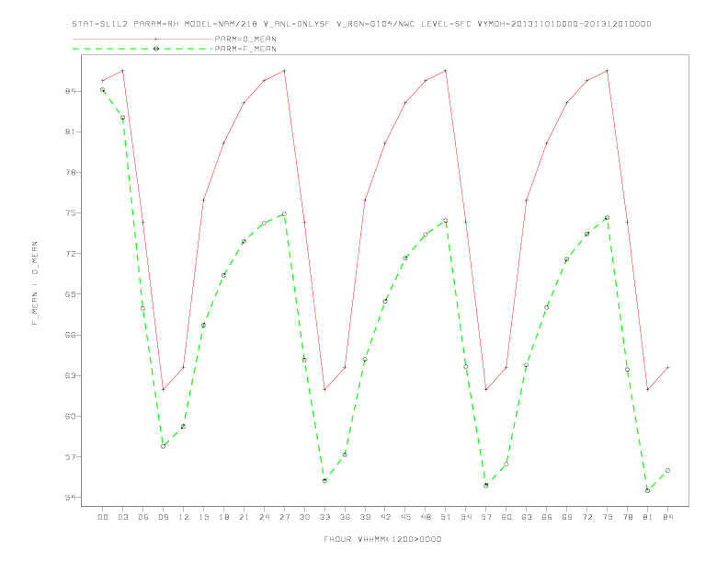Click x-axis forecast hour label 81
Screen dimensions: 728x563
click(648, 517)
